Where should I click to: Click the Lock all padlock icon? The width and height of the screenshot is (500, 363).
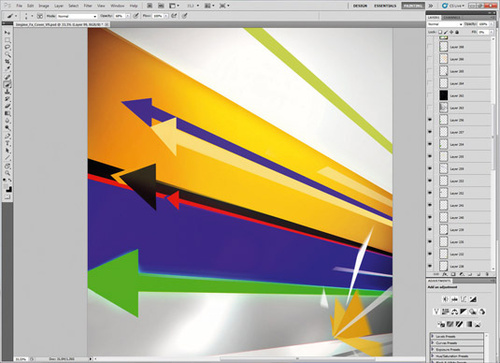[457, 32]
